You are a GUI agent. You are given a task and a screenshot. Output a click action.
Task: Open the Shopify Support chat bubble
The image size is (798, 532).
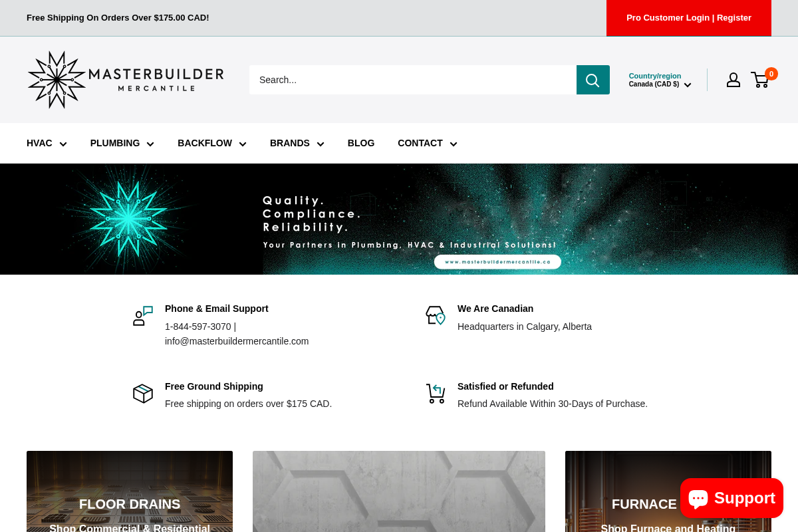click(731, 498)
